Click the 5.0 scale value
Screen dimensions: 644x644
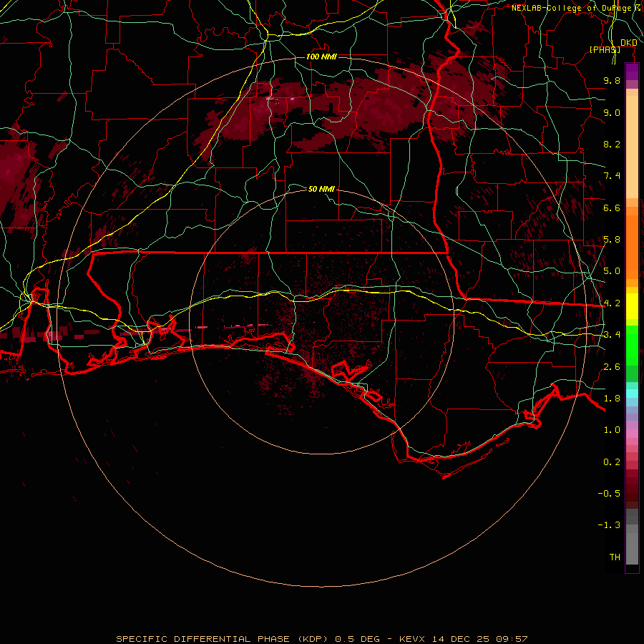[612, 271]
